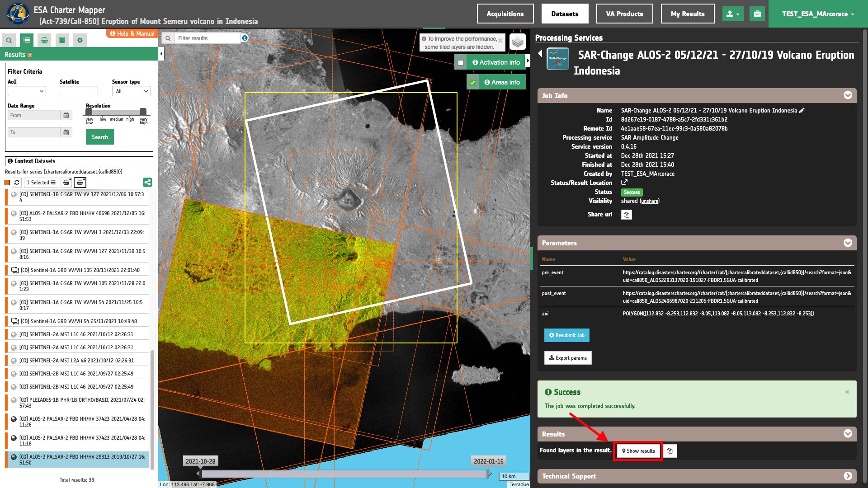Collapse the Job Info section
The height and width of the screenshot is (488, 868).
(848, 95)
